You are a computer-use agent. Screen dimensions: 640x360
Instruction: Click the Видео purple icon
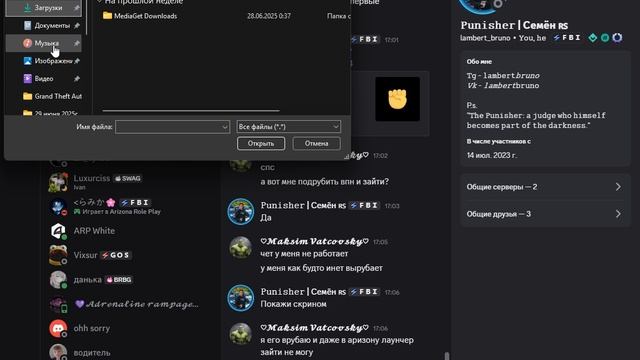pos(27,78)
